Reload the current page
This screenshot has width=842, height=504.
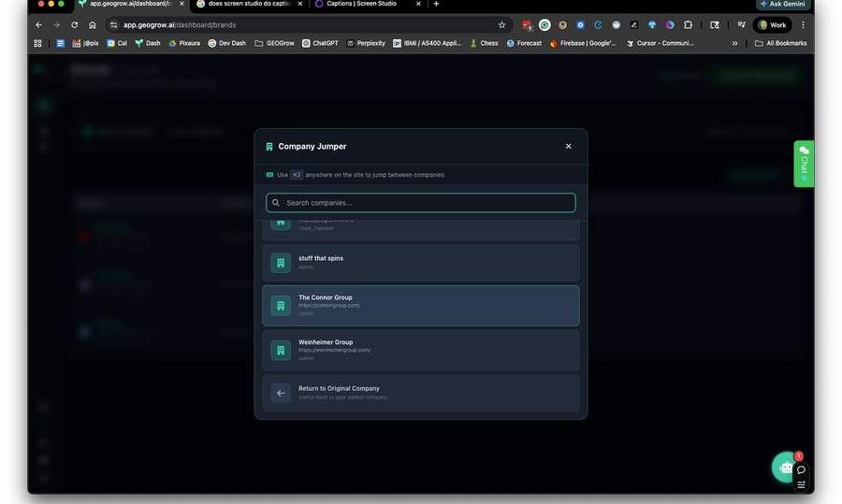(74, 25)
